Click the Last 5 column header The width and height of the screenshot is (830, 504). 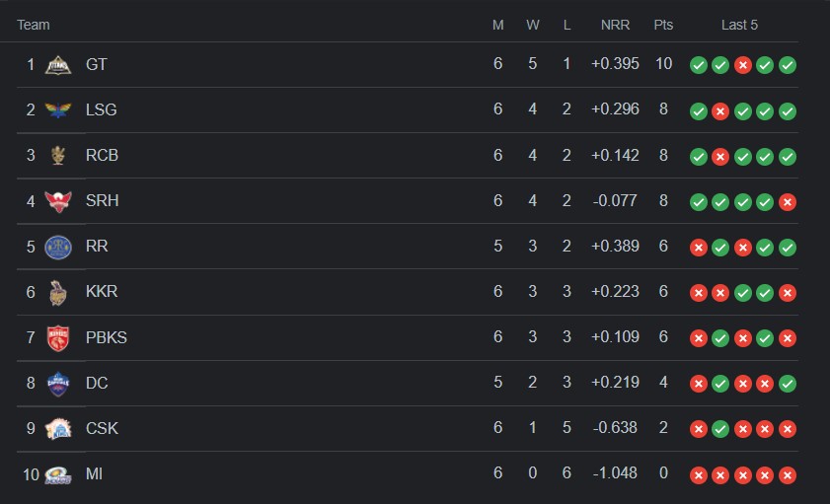coord(739,25)
